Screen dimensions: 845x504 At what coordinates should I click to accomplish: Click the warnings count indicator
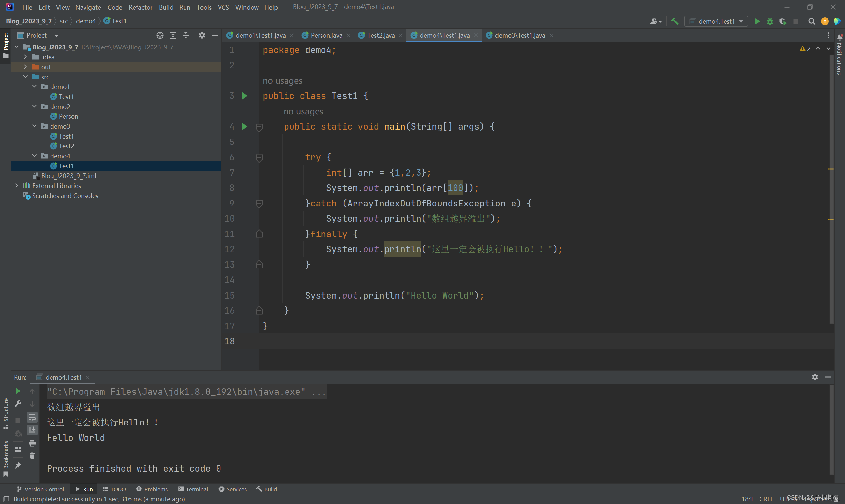805,49
